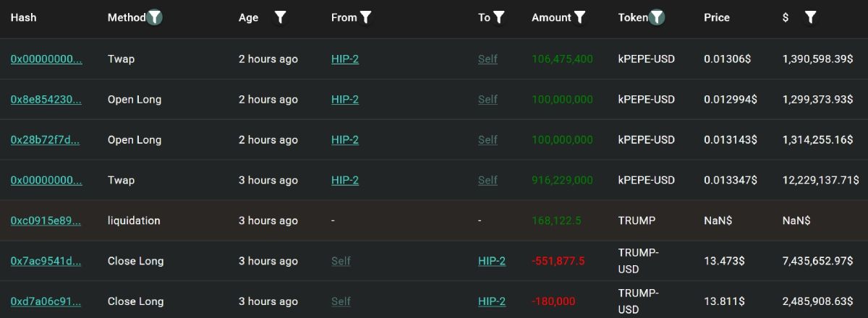Image resolution: width=868 pixels, height=318 pixels.
Task: Open transaction hash 0x28b72f7d
Action: pyautogui.click(x=45, y=139)
